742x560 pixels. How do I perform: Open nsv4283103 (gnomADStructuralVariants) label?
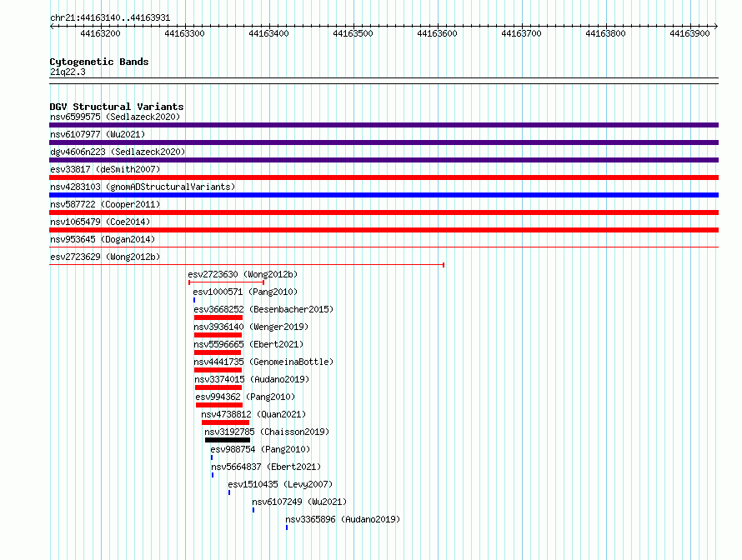(143, 187)
